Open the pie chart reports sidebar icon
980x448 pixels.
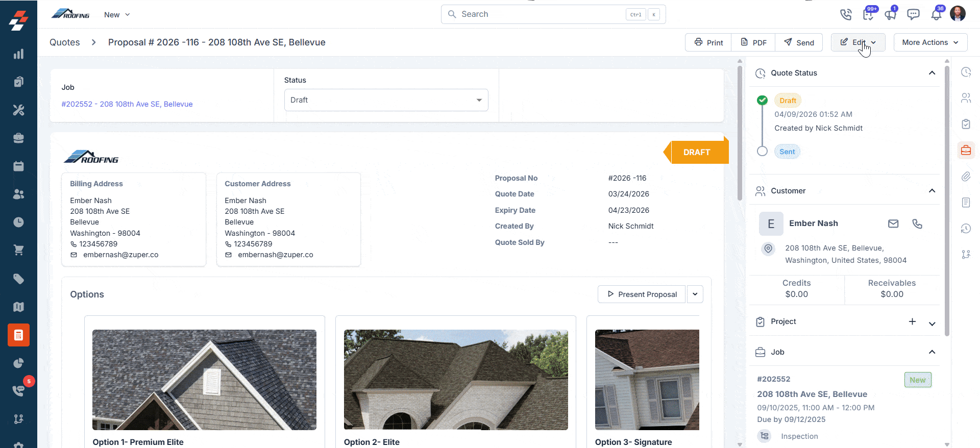click(18, 363)
